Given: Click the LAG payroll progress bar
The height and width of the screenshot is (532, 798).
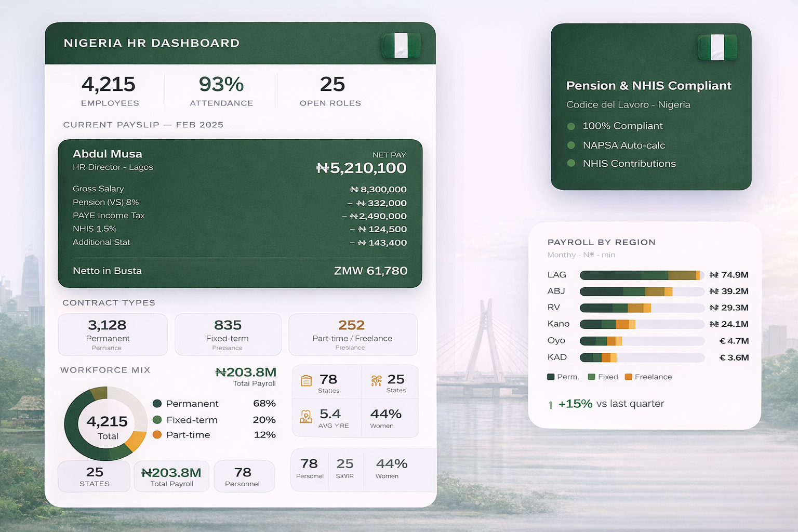Looking at the screenshot, I should [x=642, y=275].
